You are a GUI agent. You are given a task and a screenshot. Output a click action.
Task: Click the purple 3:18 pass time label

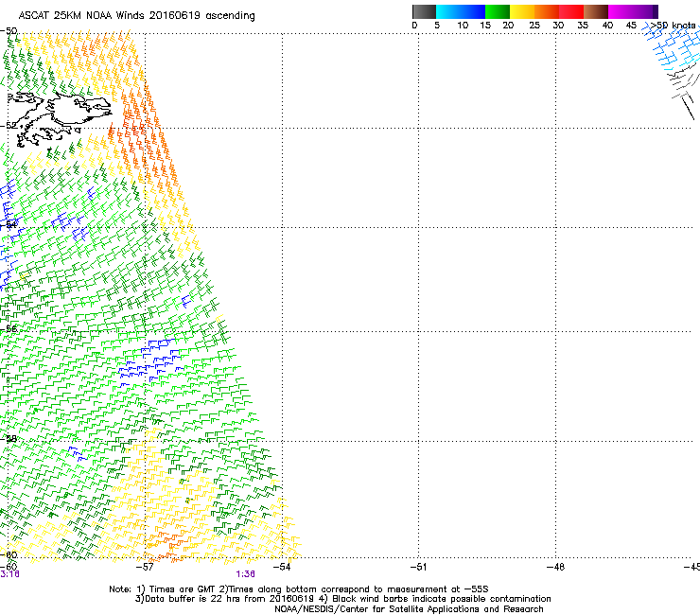point(9,574)
